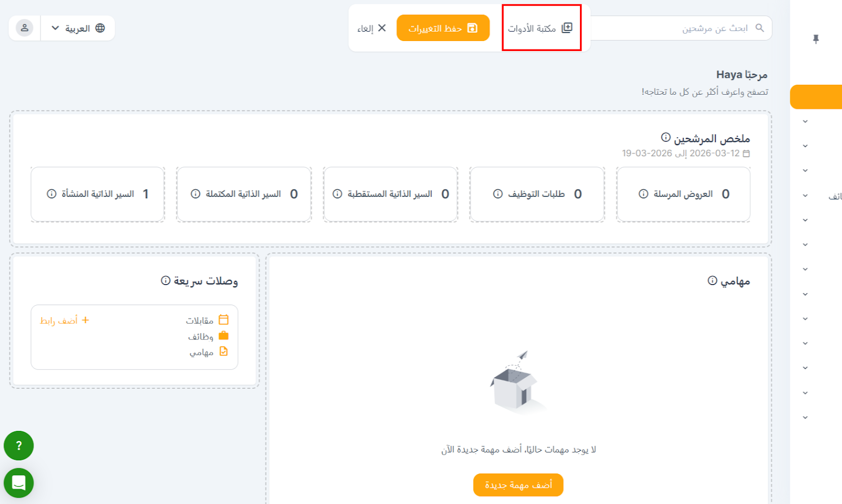This screenshot has height=504, width=842.
Task: Click the pin icon in the sidebar
Action: 816,39
